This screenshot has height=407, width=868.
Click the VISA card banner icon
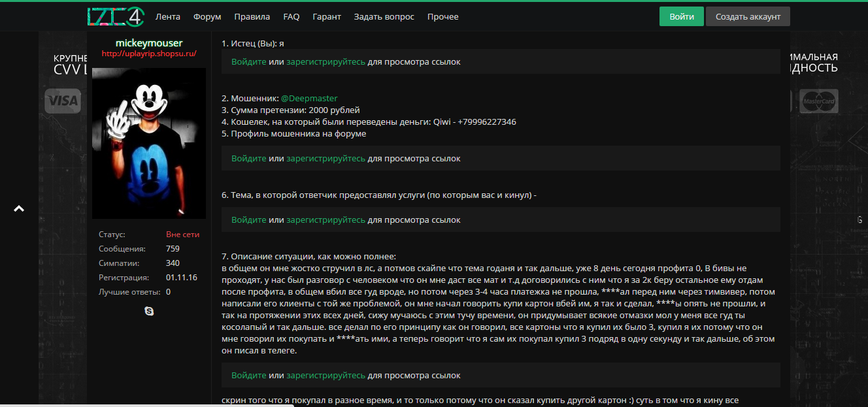(x=63, y=101)
